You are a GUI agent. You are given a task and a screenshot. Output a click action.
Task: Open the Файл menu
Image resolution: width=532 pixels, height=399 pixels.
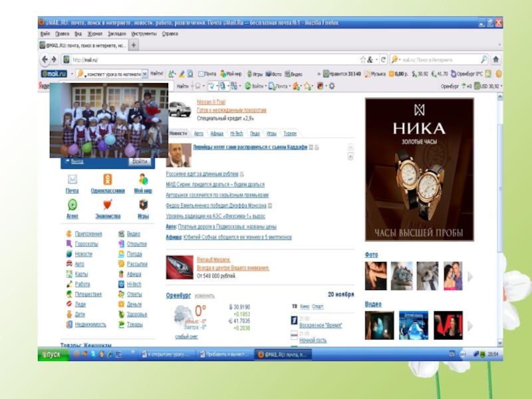click(x=45, y=34)
